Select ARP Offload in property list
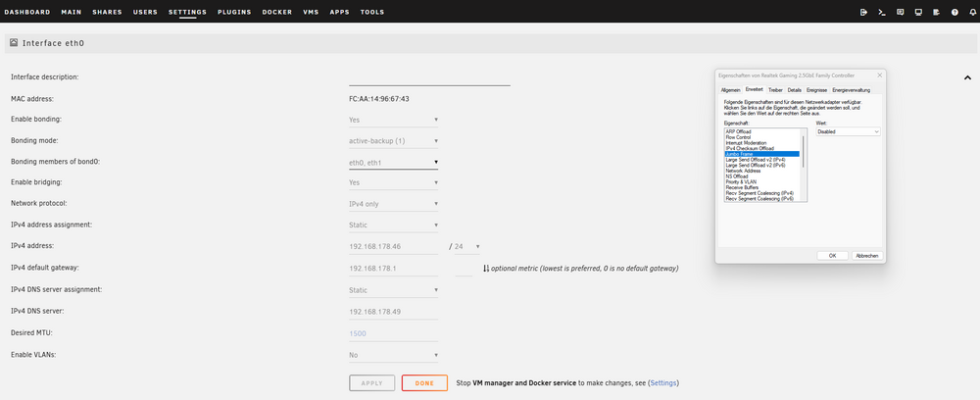Screen dimensions: 980x400 coord(761,132)
